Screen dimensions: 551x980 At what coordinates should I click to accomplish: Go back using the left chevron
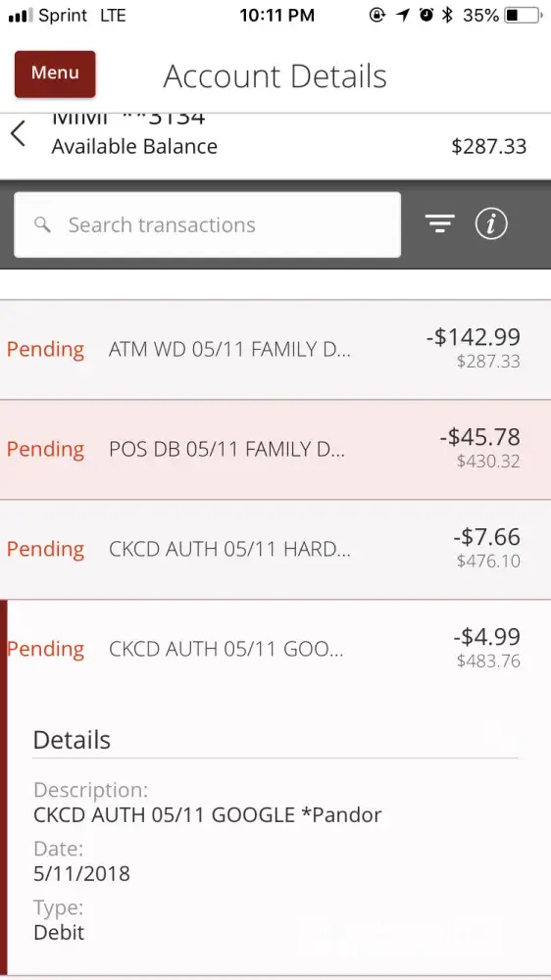coord(18,133)
